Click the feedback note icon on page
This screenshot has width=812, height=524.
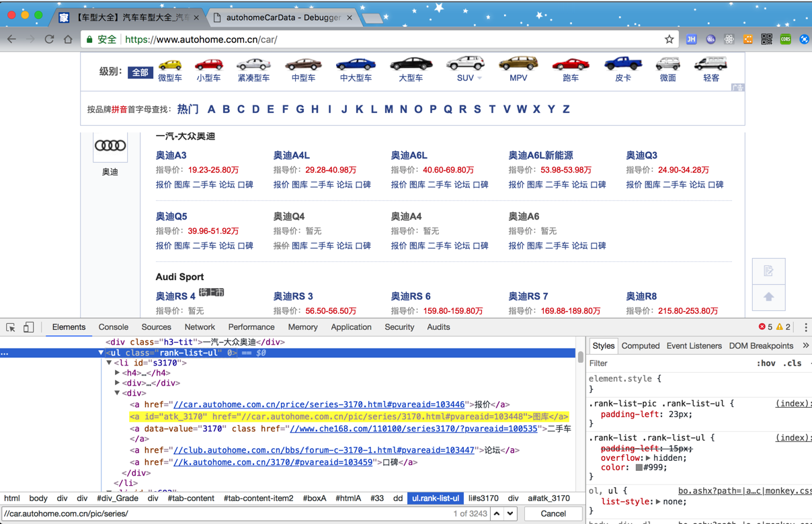[x=769, y=271]
